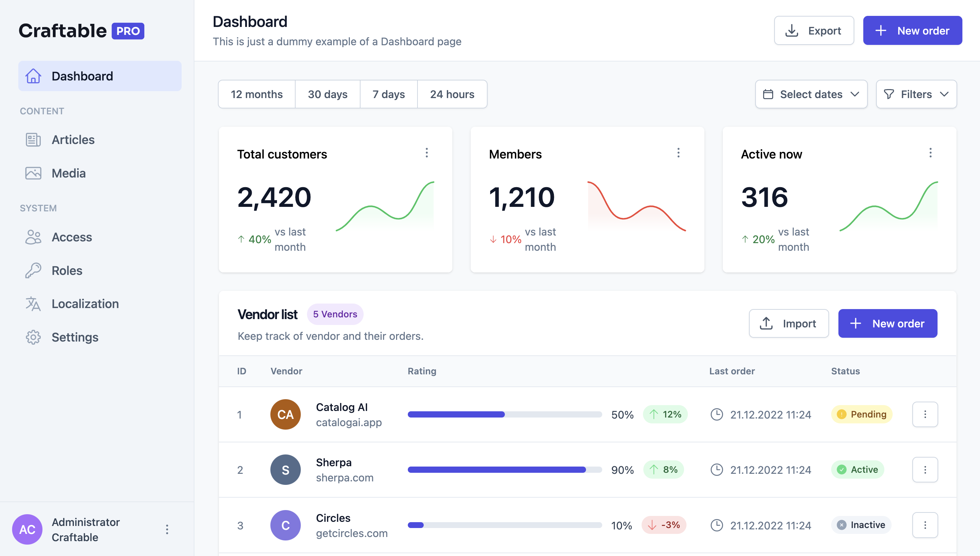Click the Dashboard home icon in sidebar
This screenshot has height=556, width=980.
(33, 76)
